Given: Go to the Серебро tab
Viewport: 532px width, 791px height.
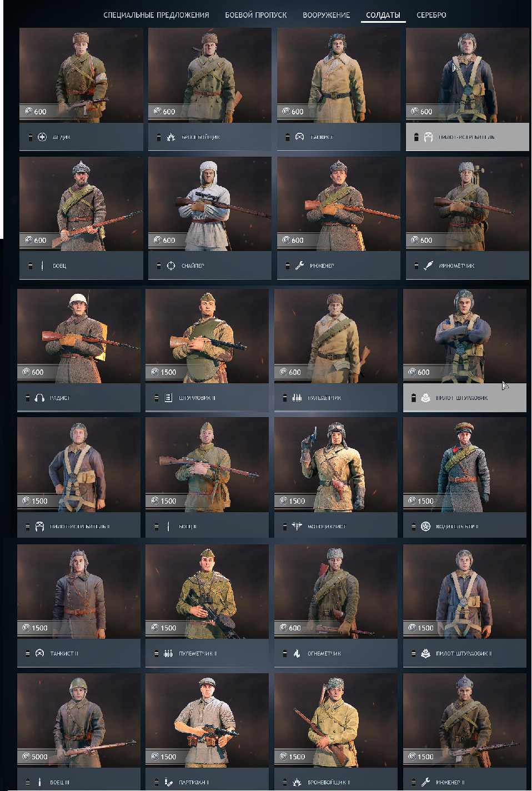Looking at the screenshot, I should [x=431, y=15].
